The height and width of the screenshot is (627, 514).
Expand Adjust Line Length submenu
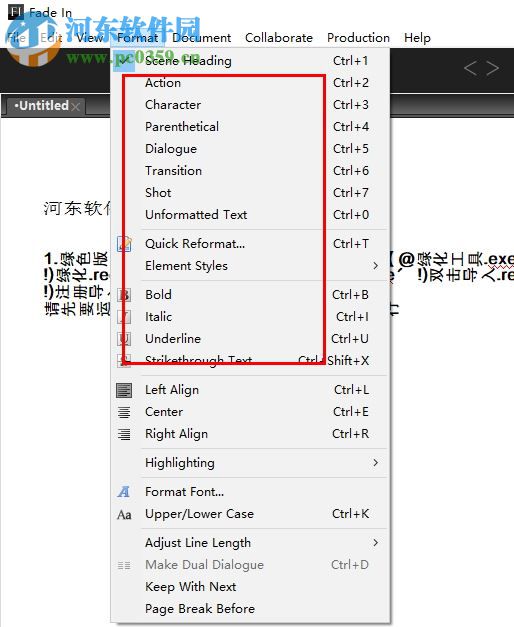250,543
